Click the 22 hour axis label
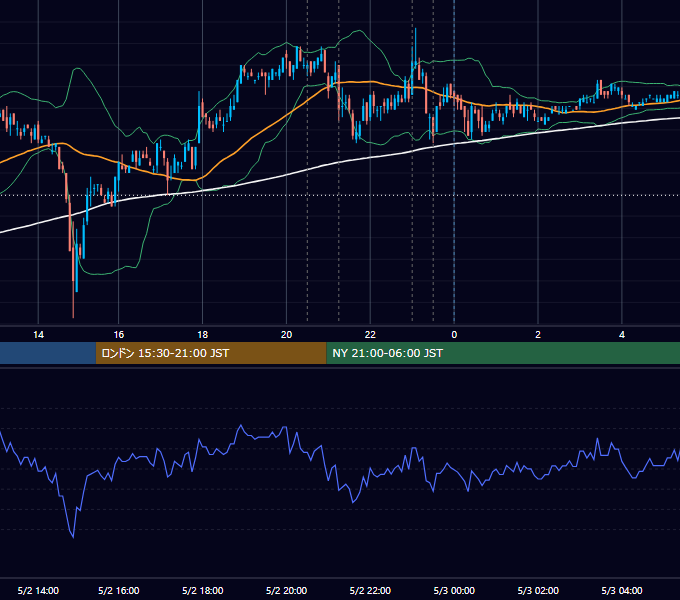Screen dimensions: 680x600 370,335
